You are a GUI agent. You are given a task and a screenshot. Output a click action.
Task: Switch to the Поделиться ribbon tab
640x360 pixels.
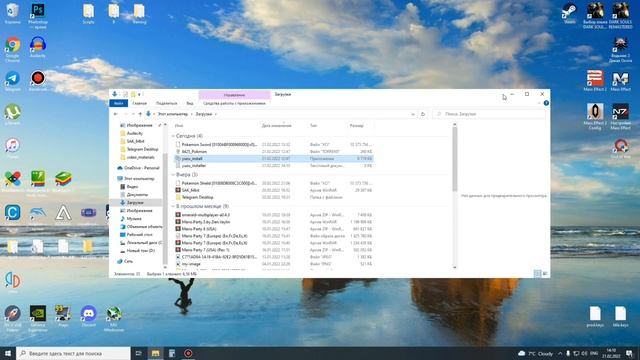(x=167, y=103)
